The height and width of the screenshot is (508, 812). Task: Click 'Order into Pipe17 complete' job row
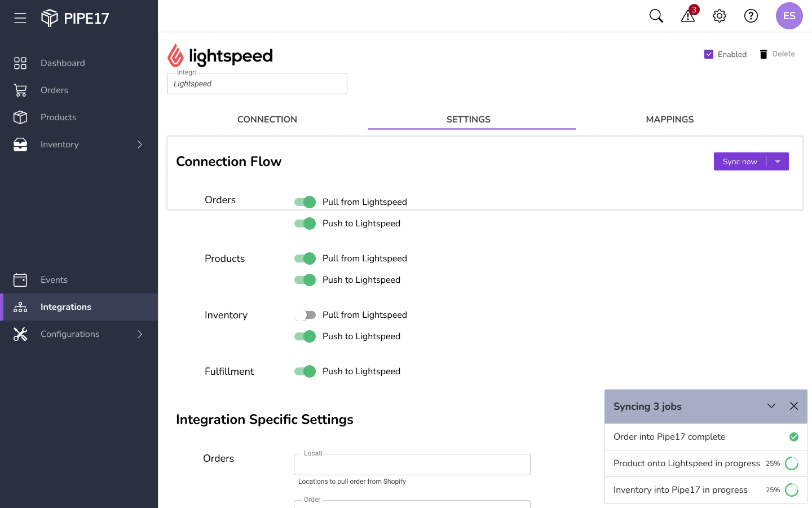(x=706, y=437)
